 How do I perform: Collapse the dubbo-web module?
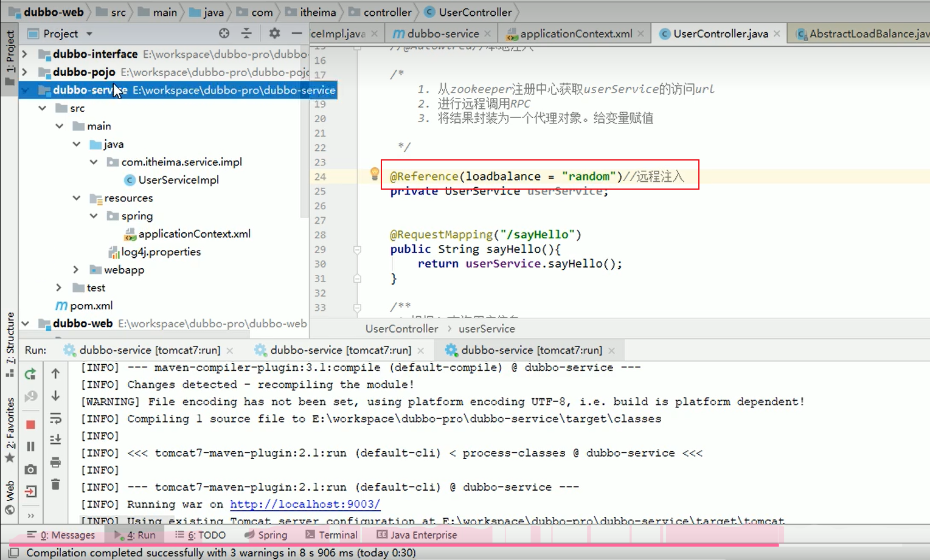click(25, 323)
